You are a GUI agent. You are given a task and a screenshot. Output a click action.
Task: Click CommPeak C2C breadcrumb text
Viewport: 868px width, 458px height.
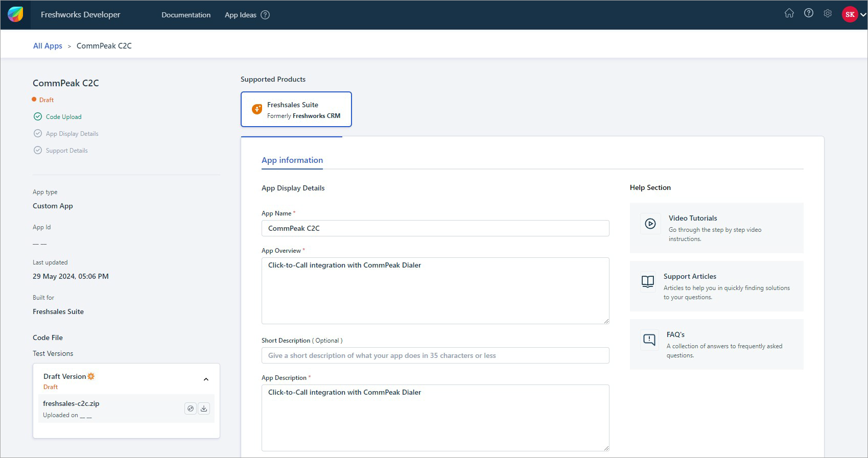[x=104, y=45]
